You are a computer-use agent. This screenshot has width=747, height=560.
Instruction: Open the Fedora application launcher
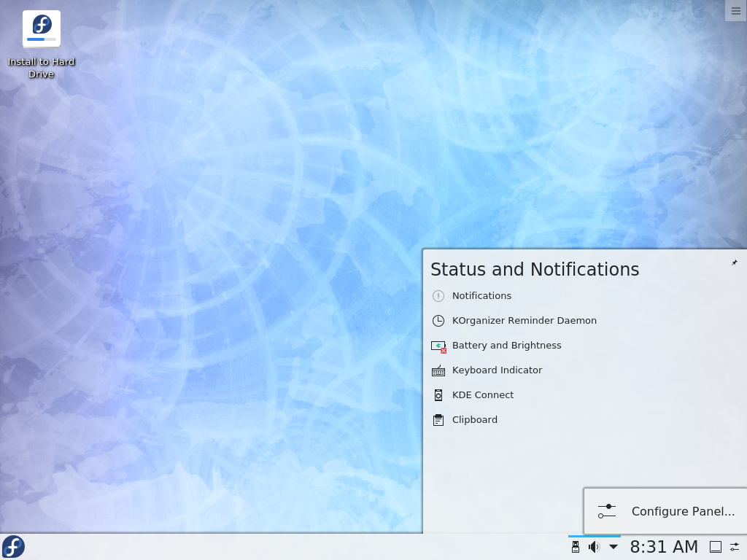(13, 547)
